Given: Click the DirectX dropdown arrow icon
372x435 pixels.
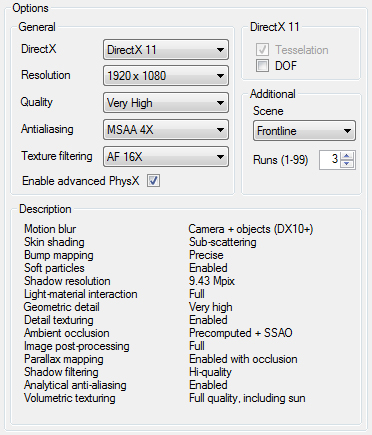Looking at the screenshot, I should point(220,50).
